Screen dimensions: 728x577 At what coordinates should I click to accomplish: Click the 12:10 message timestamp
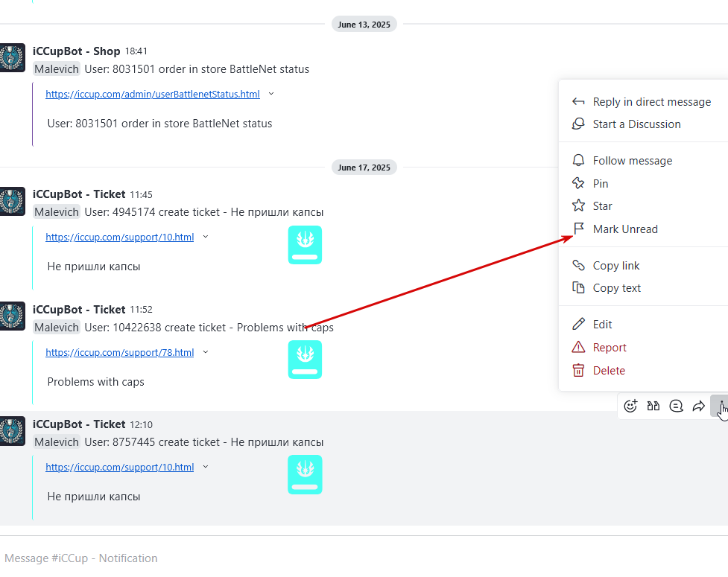point(141,424)
